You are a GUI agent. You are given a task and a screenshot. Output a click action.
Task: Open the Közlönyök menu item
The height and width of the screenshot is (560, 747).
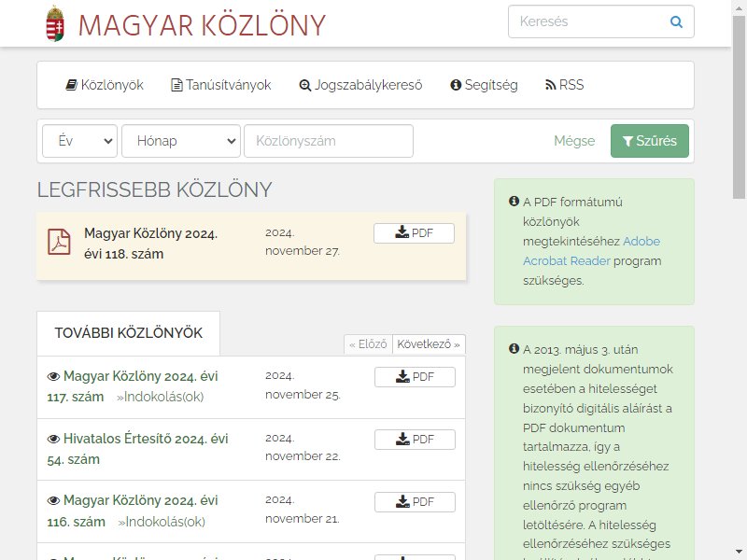click(105, 85)
